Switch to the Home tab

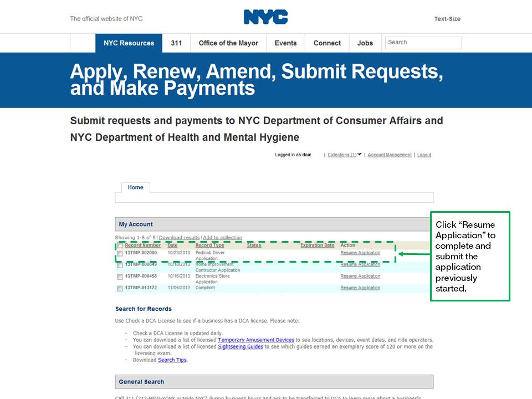(136, 187)
